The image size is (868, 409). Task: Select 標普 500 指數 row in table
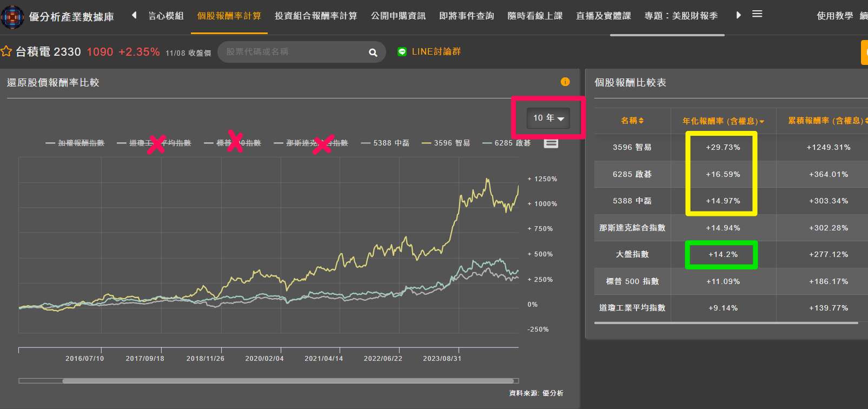coord(632,281)
